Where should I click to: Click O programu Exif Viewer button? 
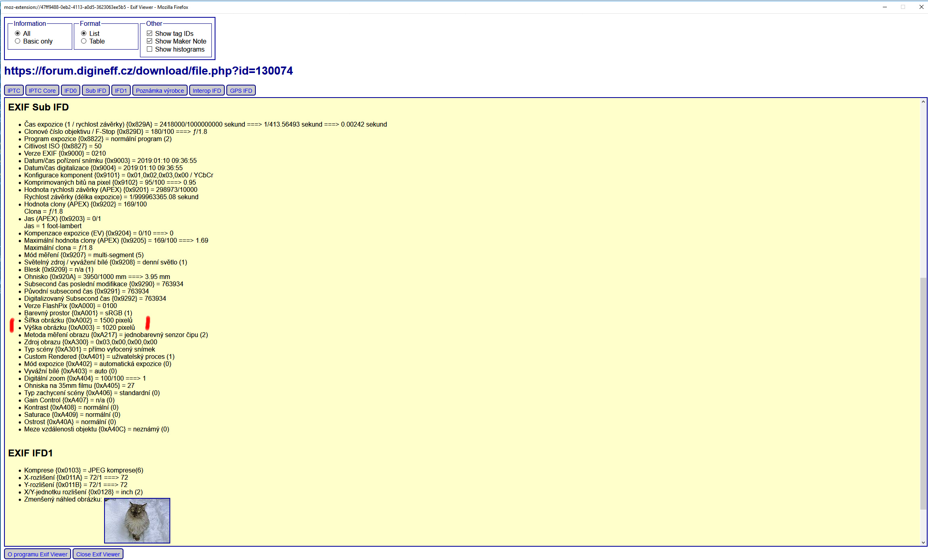(38, 554)
